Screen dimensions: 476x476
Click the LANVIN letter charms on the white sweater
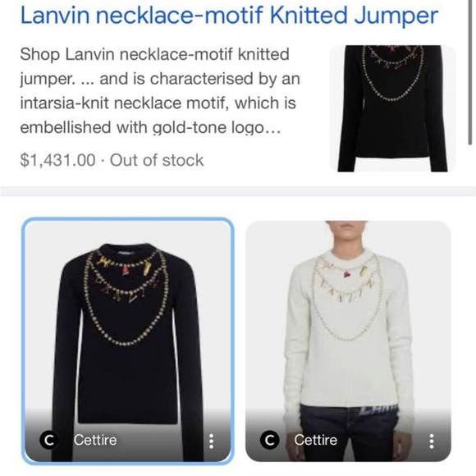tap(346, 291)
